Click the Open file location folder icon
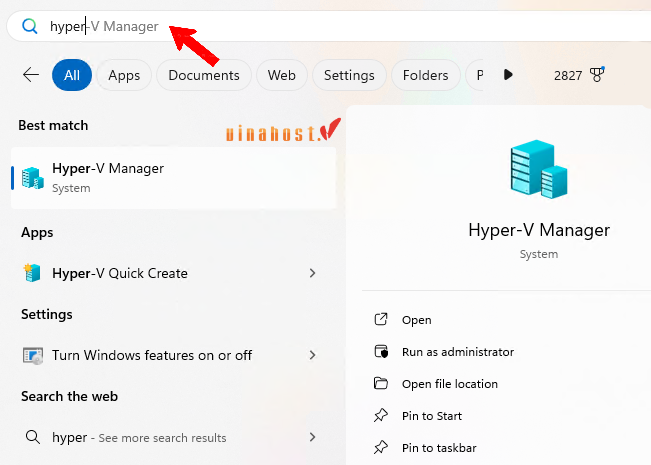 pos(381,383)
